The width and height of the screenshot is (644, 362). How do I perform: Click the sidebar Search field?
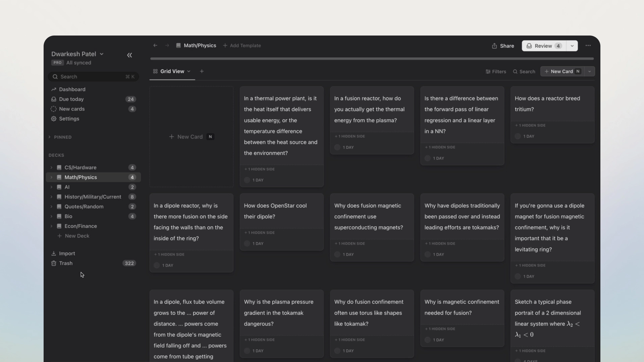(x=93, y=77)
